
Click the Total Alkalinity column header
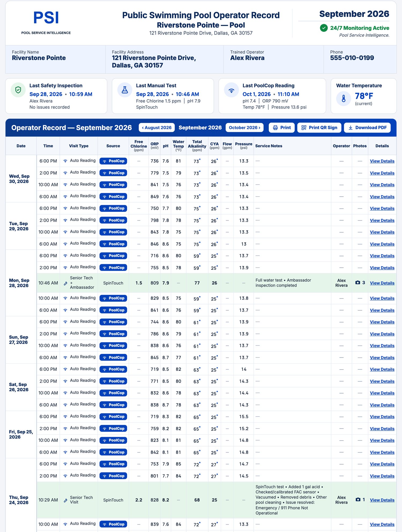pos(197,146)
